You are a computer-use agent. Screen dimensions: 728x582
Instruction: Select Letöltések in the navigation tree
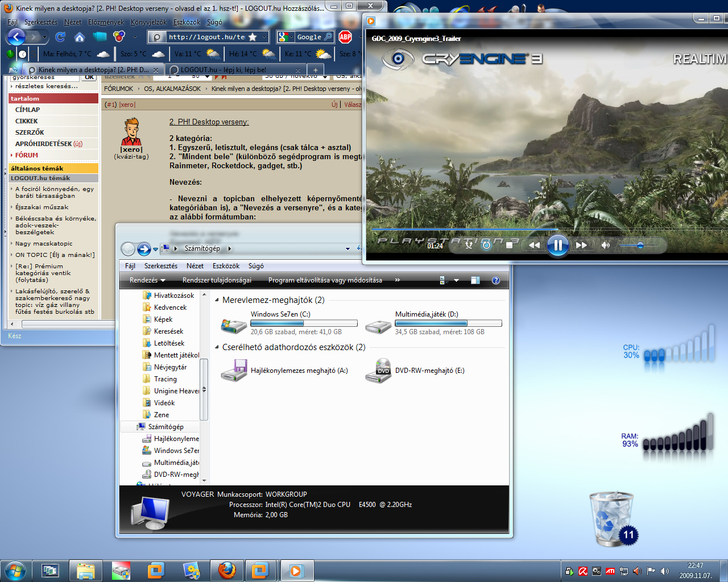click(169, 343)
